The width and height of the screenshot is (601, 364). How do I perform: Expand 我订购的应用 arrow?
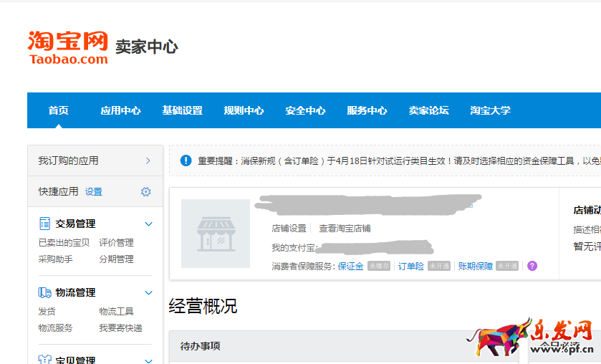coord(148,161)
